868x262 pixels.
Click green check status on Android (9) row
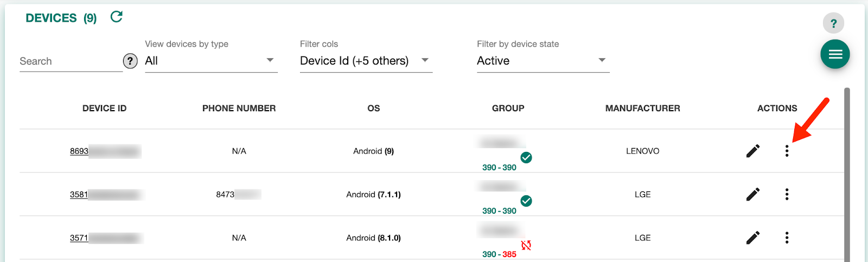[x=526, y=158]
